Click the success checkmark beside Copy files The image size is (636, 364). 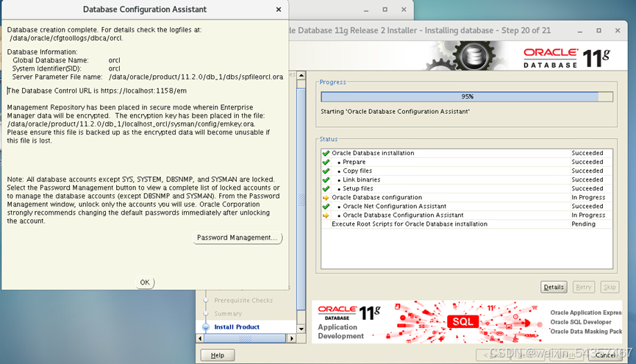point(326,171)
